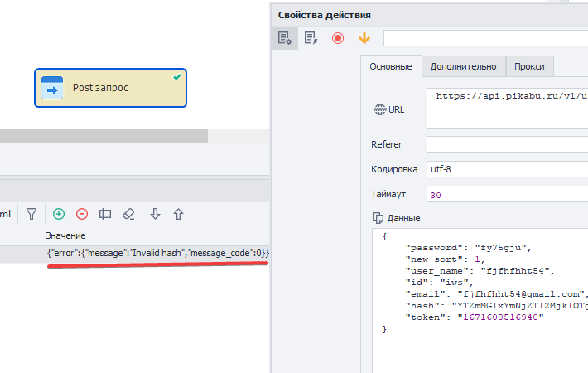Viewport: 588px width, 373px height.
Task: Open the Прокси tab
Action: [x=529, y=66]
